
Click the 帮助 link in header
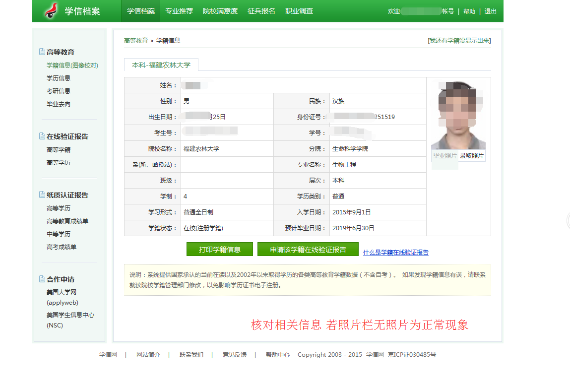[469, 11]
